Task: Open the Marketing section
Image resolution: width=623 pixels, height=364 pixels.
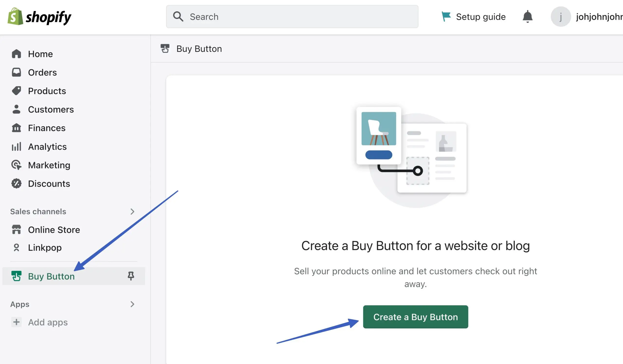Action: [49, 165]
